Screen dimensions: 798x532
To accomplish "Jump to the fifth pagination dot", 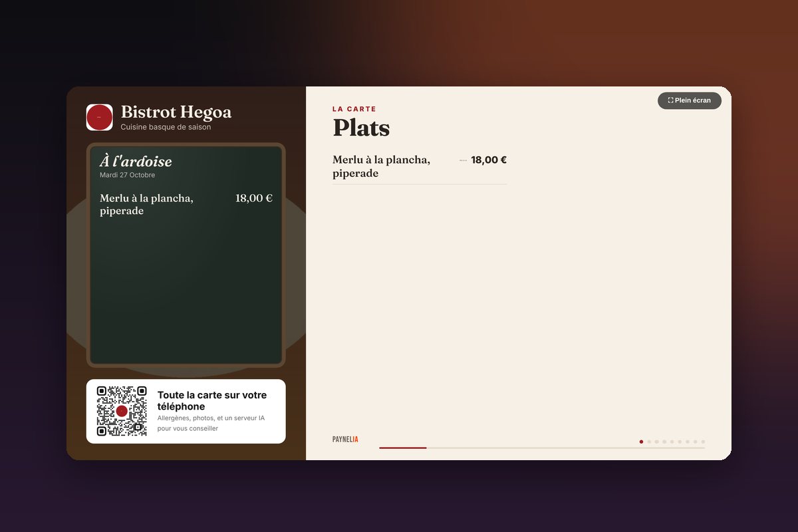I will pos(672,442).
